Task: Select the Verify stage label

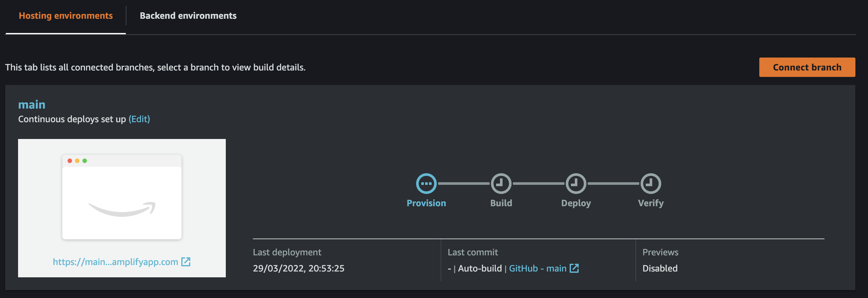Action: coord(651,203)
